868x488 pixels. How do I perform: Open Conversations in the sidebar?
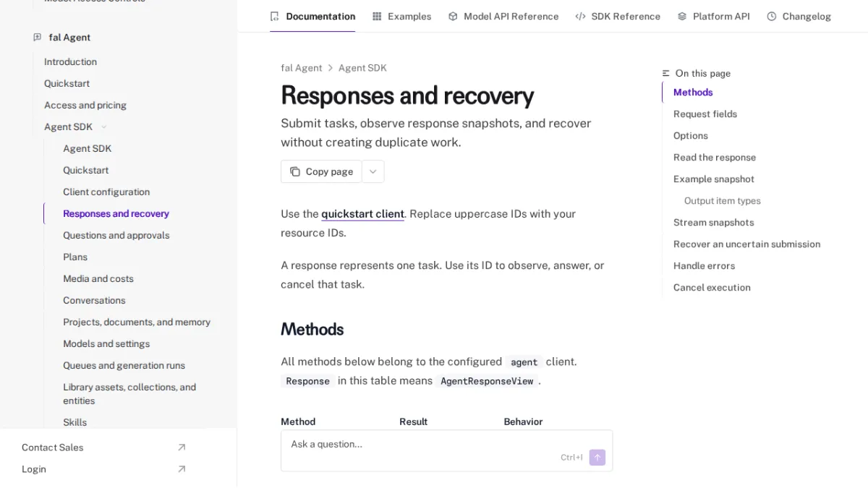[94, 301]
